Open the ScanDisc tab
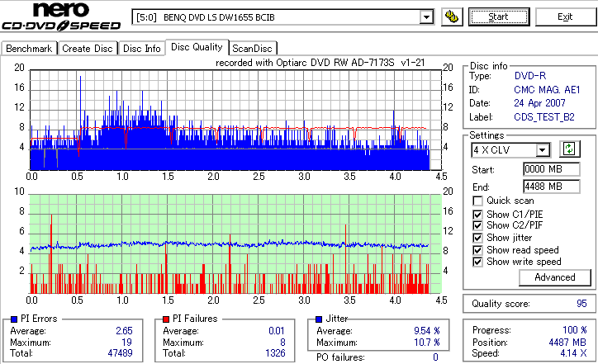Screen dimensions: 598x364 click(252, 49)
